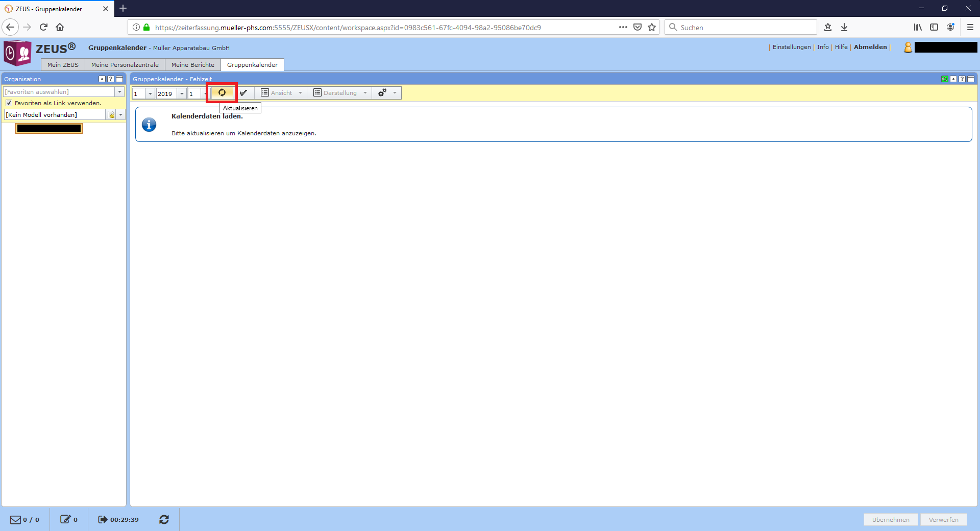Click the checkmark icon in calendar toolbar

[243, 93]
